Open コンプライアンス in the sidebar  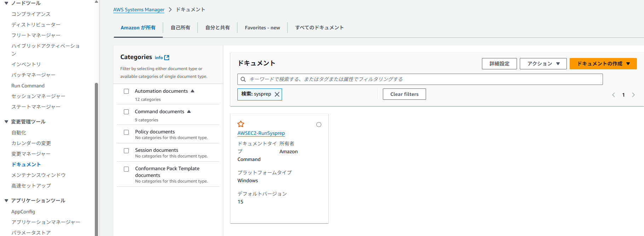coord(31,14)
